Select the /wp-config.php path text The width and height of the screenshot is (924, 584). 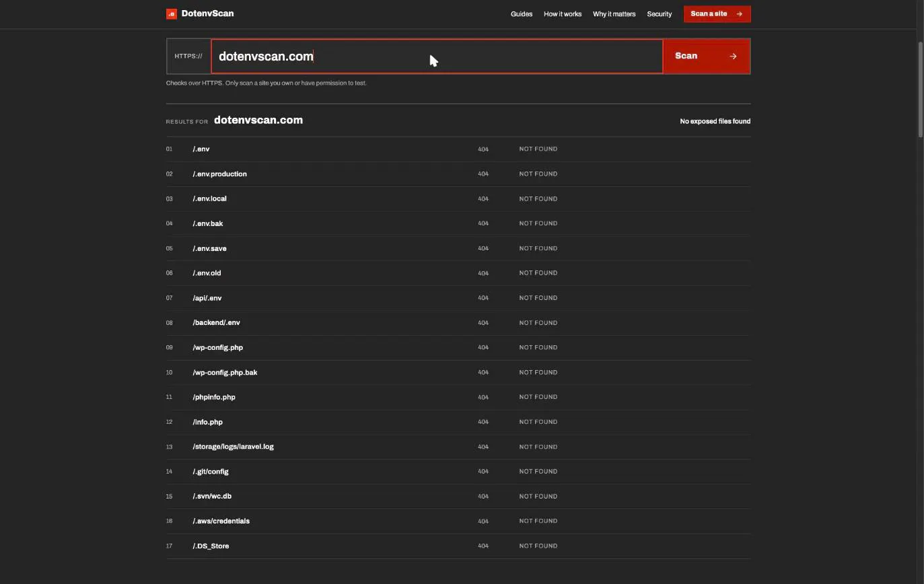(217, 348)
